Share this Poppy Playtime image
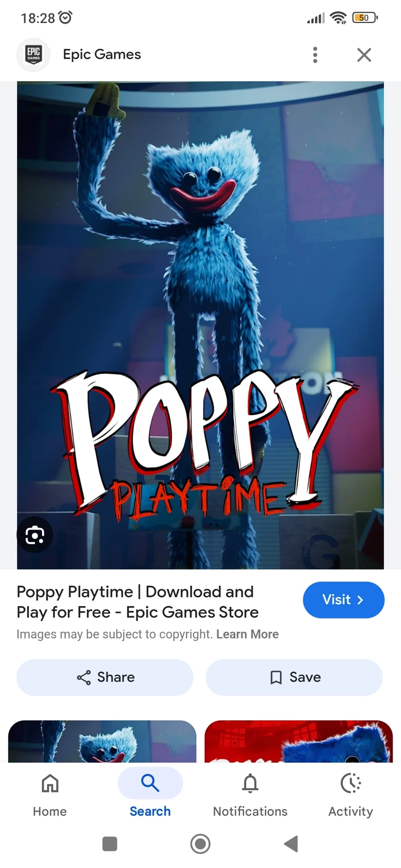401x868 pixels. tap(105, 677)
